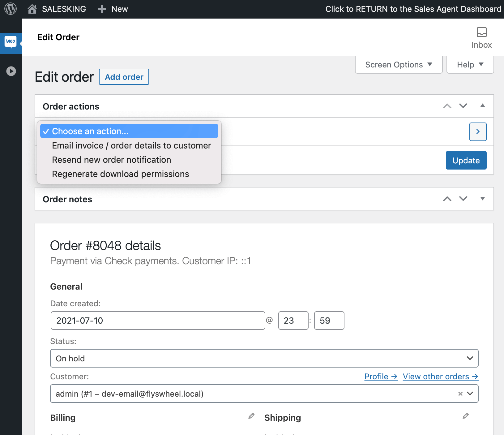Click the hour field showing 23
This screenshot has height=435, width=504.
tap(293, 321)
